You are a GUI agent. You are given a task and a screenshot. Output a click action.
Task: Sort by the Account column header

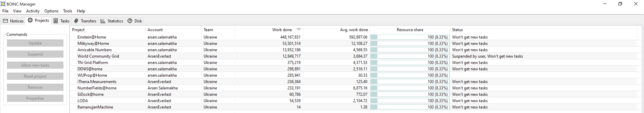coord(173,30)
